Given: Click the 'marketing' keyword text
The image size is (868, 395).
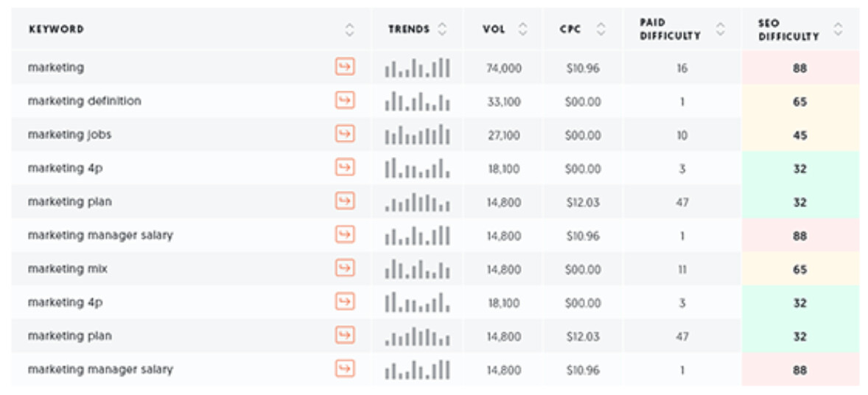Looking at the screenshot, I should (x=56, y=67).
